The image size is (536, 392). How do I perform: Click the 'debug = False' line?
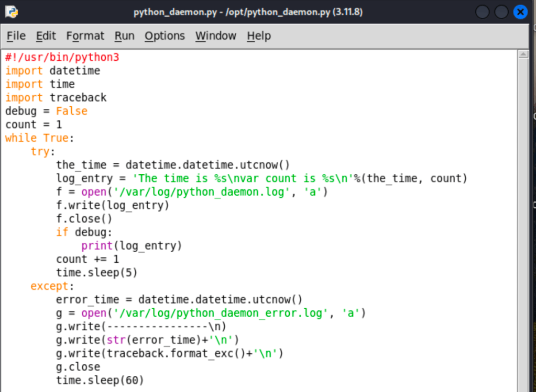46,111
